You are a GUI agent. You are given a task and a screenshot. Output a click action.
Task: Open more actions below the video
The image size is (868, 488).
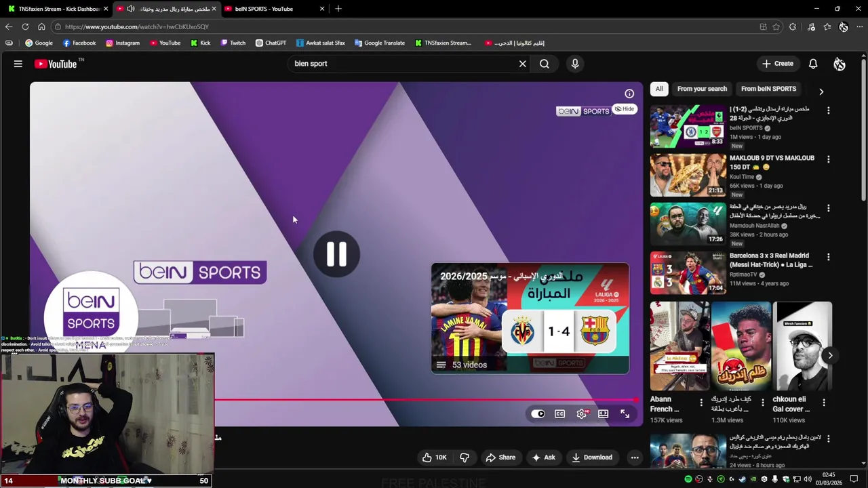[x=635, y=457]
